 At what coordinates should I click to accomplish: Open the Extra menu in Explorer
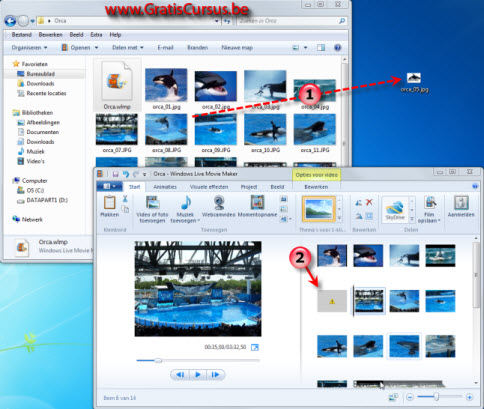tap(96, 35)
